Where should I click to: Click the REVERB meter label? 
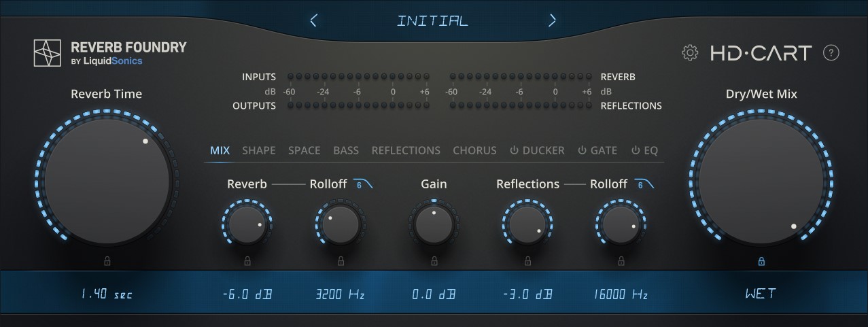tap(618, 77)
